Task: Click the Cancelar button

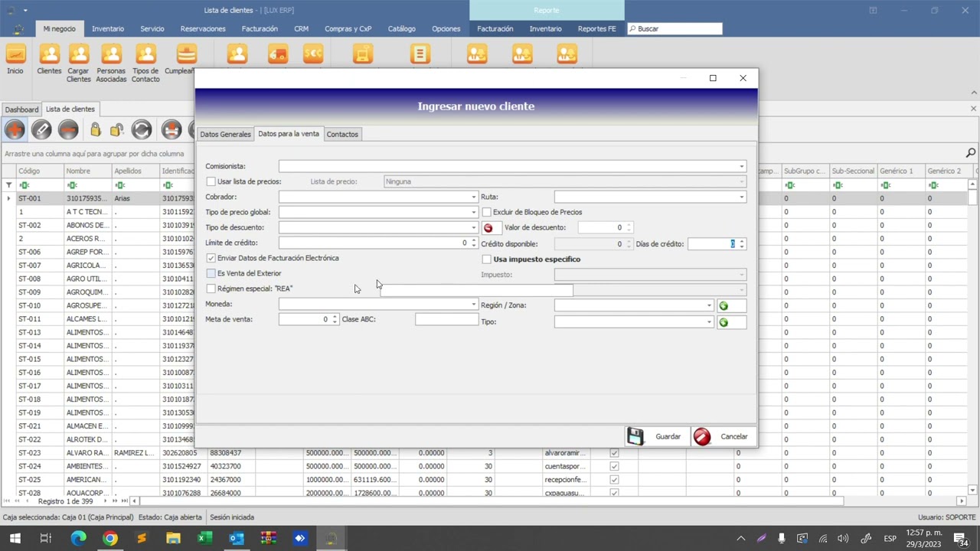Action: pyautogui.click(x=722, y=436)
